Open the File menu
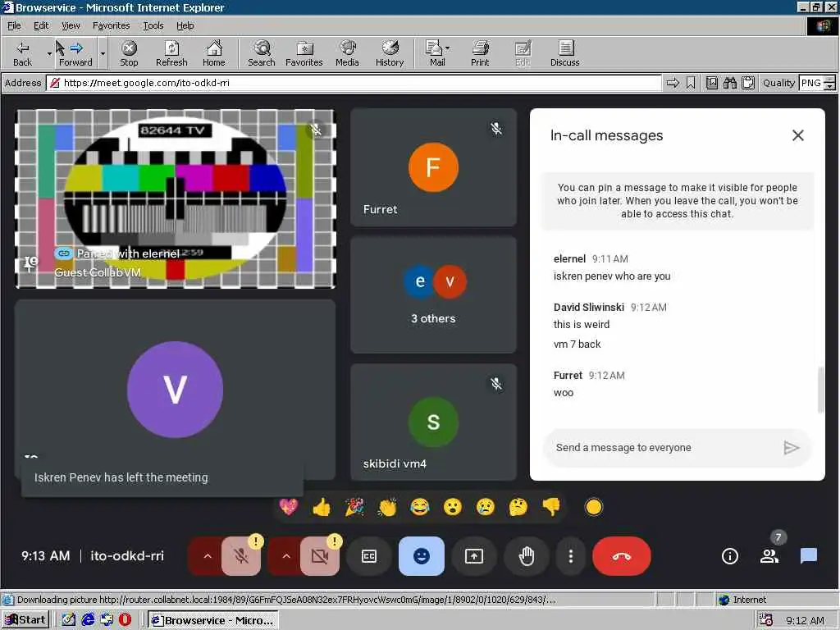840x630 pixels. (14, 25)
